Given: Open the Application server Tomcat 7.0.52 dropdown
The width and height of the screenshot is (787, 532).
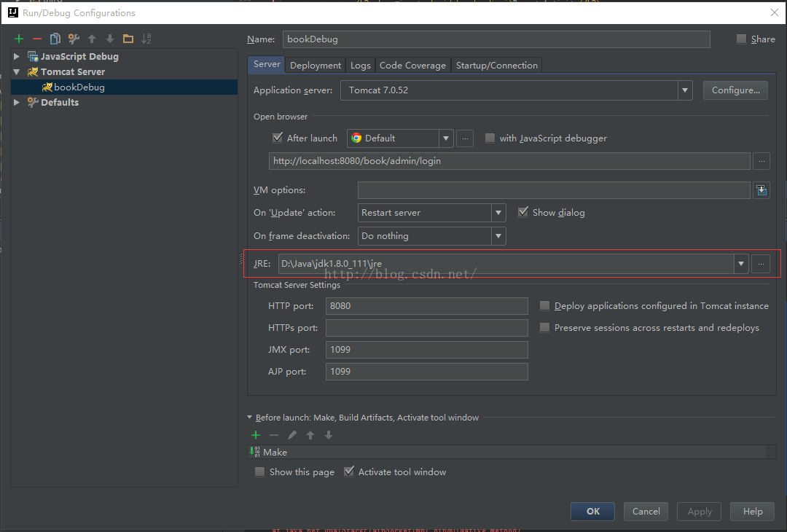Looking at the screenshot, I should [x=684, y=90].
